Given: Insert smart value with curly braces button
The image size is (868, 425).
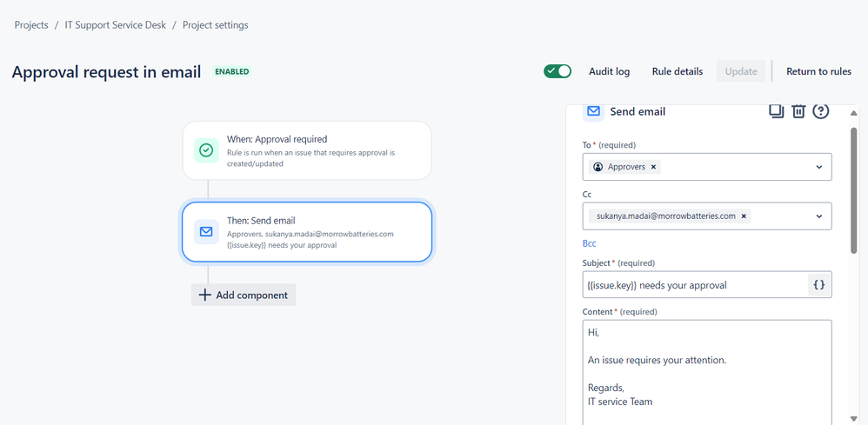Looking at the screenshot, I should pyautogui.click(x=819, y=285).
